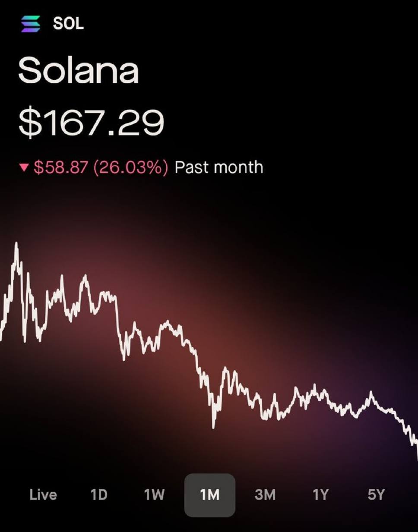Click the Solana logo icon
This screenshot has width=418, height=532.
(x=30, y=24)
